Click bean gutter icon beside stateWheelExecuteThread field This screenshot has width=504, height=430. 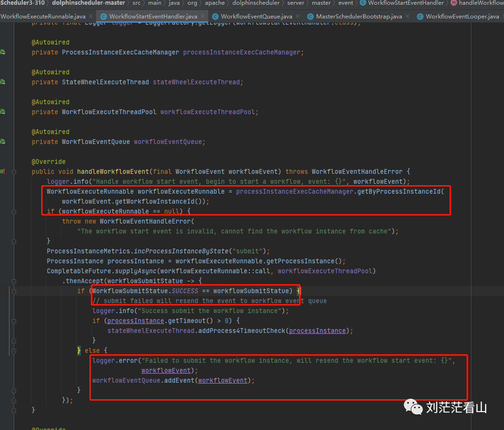pos(2,82)
